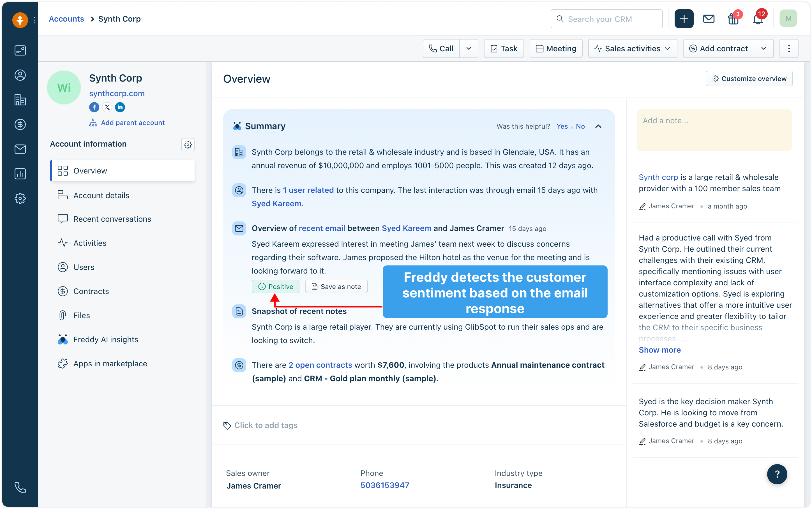Open the Sales activities dropdown
This screenshot has width=812, height=509.
click(632, 48)
